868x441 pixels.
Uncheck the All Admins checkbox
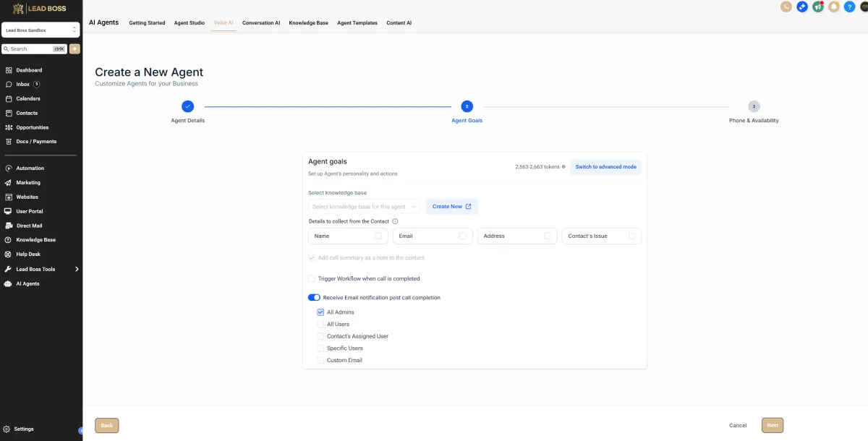[x=320, y=312]
